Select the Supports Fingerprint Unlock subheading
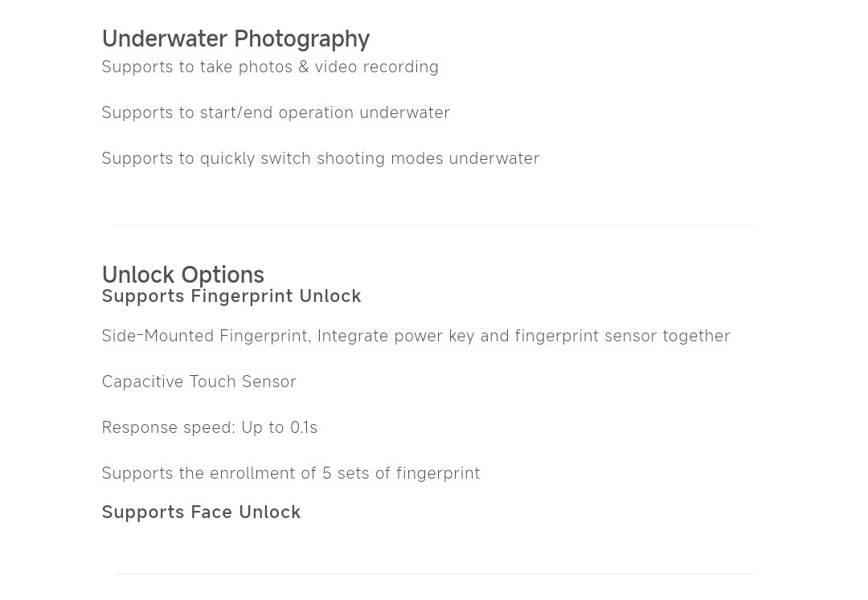This screenshot has width=868, height=600. 231,296
